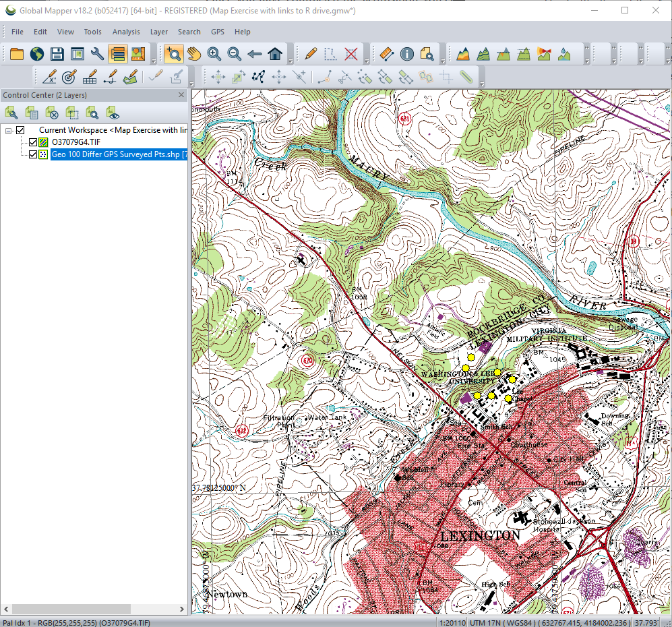672x627 pixels.
Task: Select the Digitizer pencil tool
Action: [310, 54]
